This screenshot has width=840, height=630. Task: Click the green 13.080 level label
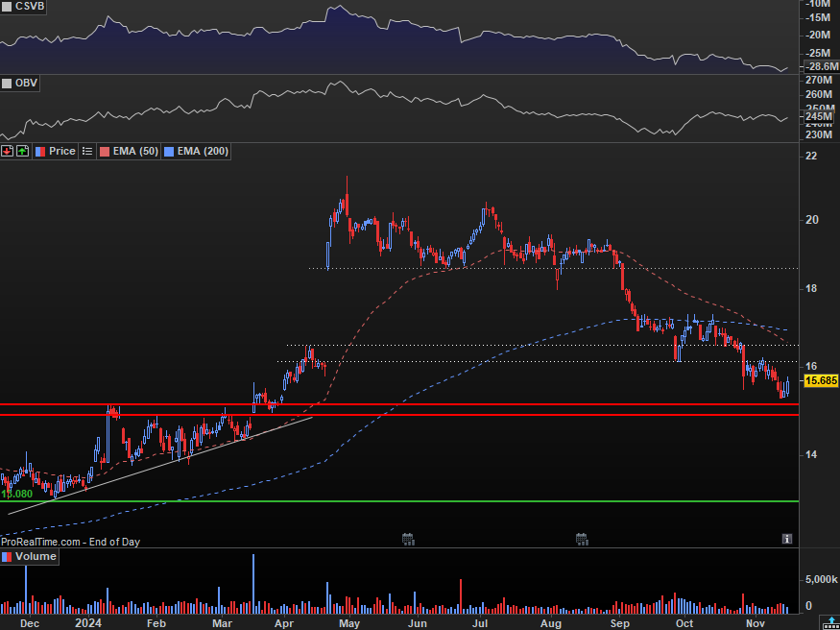16,494
